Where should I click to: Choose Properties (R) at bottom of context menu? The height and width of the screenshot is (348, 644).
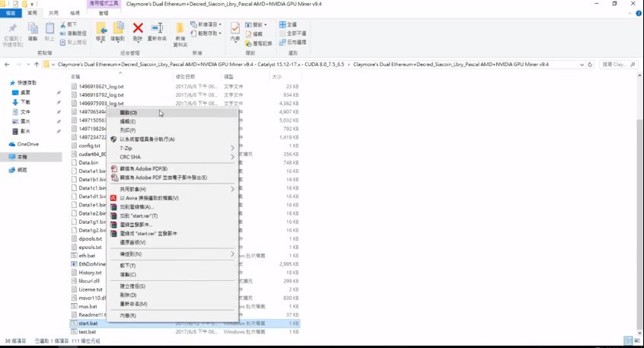coord(173,315)
